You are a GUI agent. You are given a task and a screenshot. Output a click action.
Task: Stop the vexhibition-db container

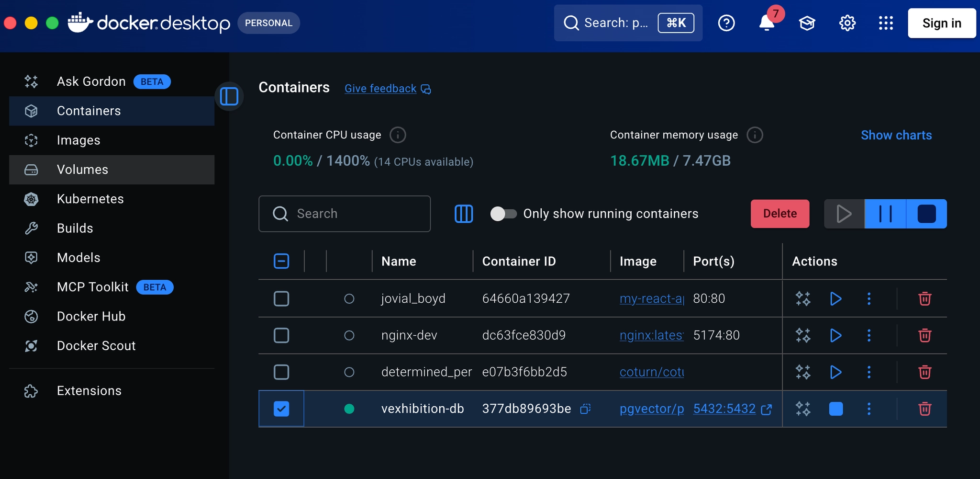tap(835, 409)
